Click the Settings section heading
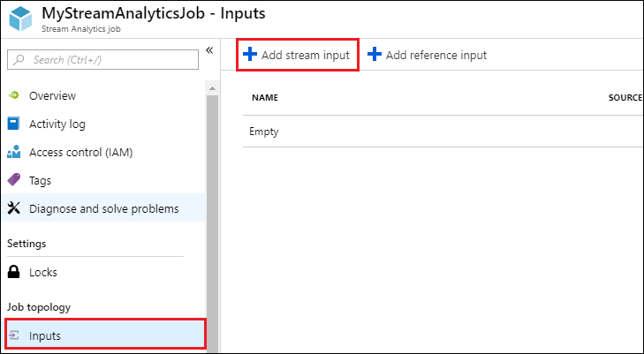 tap(27, 244)
